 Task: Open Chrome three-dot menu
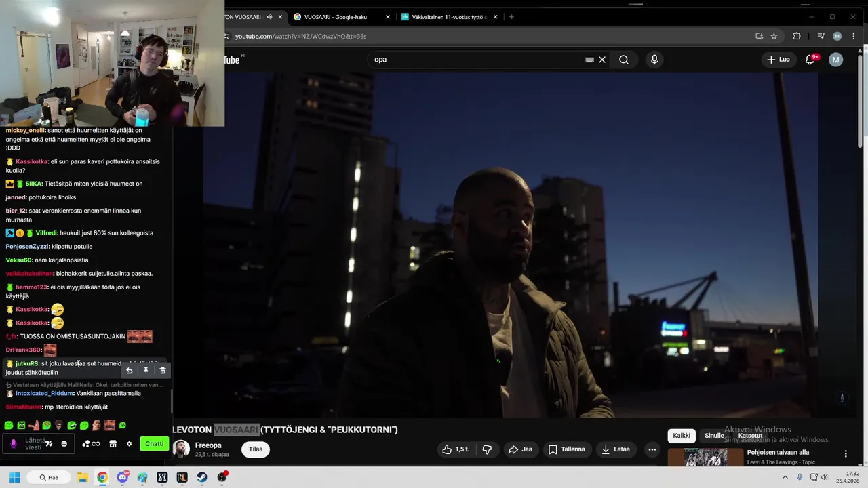pos(854,36)
